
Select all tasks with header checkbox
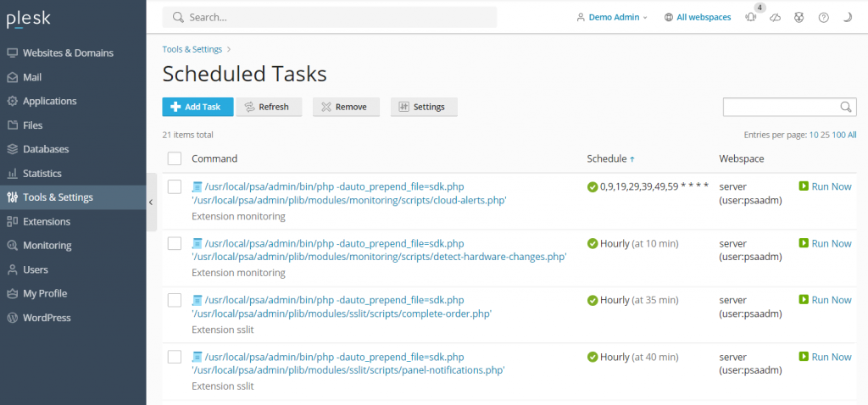pos(175,158)
